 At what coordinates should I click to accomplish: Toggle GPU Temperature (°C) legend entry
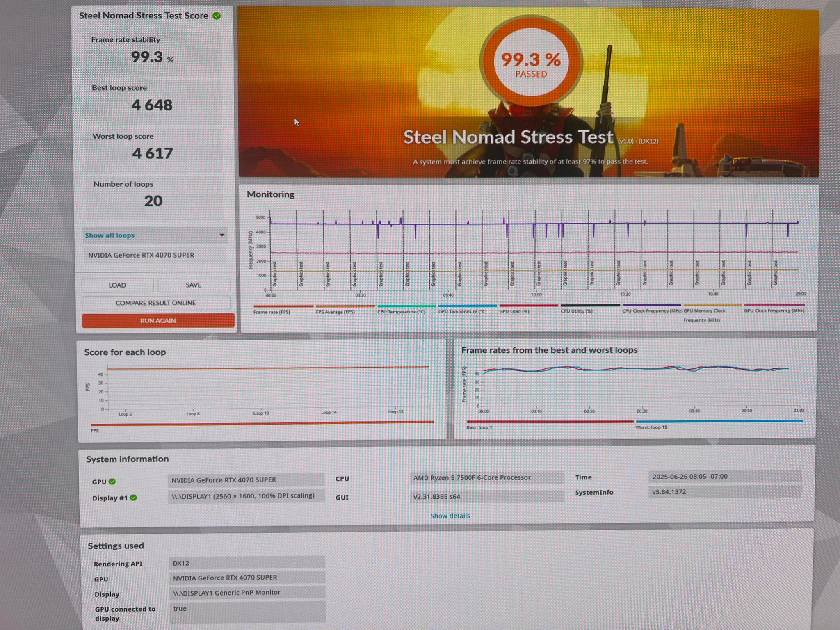point(467,308)
